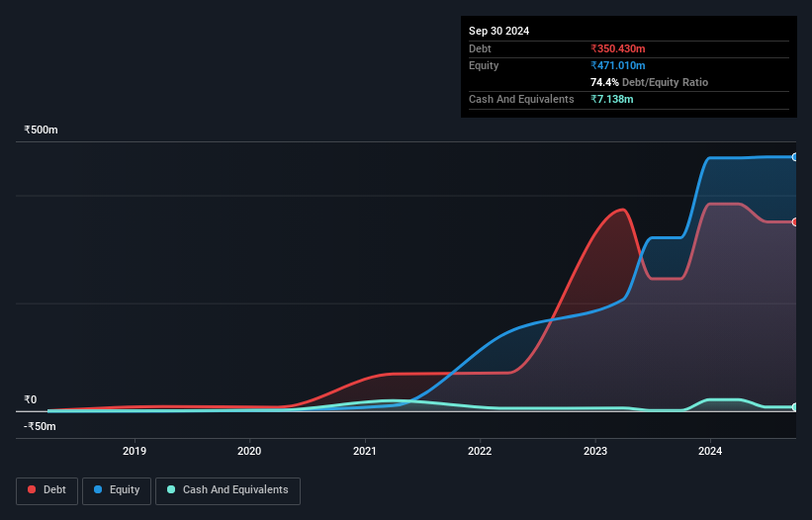Toggle the Debt legend button
The image size is (812, 520).
(47, 490)
